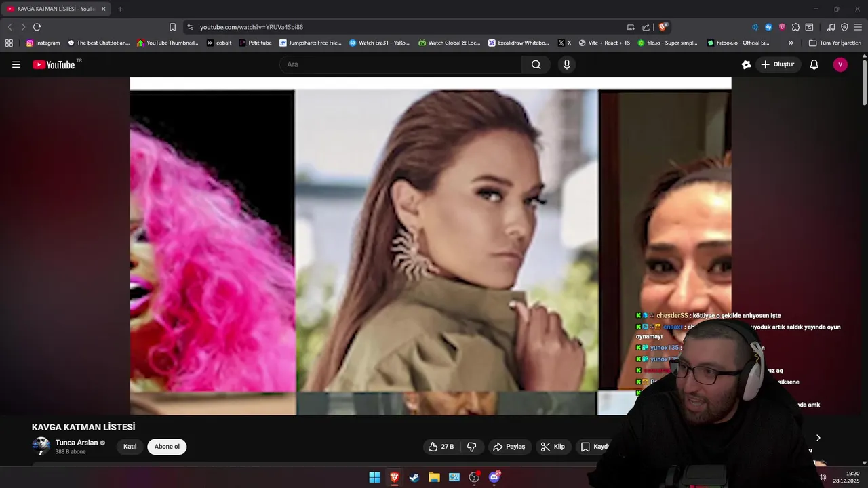Start voice search with microphone icon
This screenshot has height=488, width=868.
[x=567, y=64]
